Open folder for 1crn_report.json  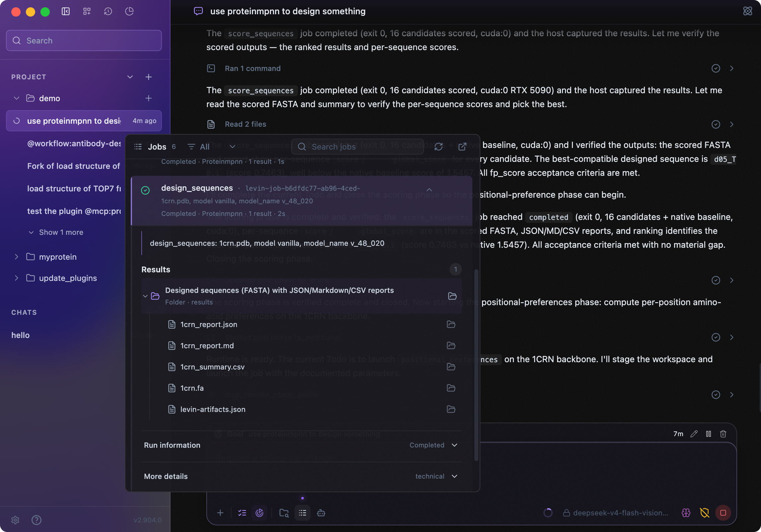coord(451,324)
